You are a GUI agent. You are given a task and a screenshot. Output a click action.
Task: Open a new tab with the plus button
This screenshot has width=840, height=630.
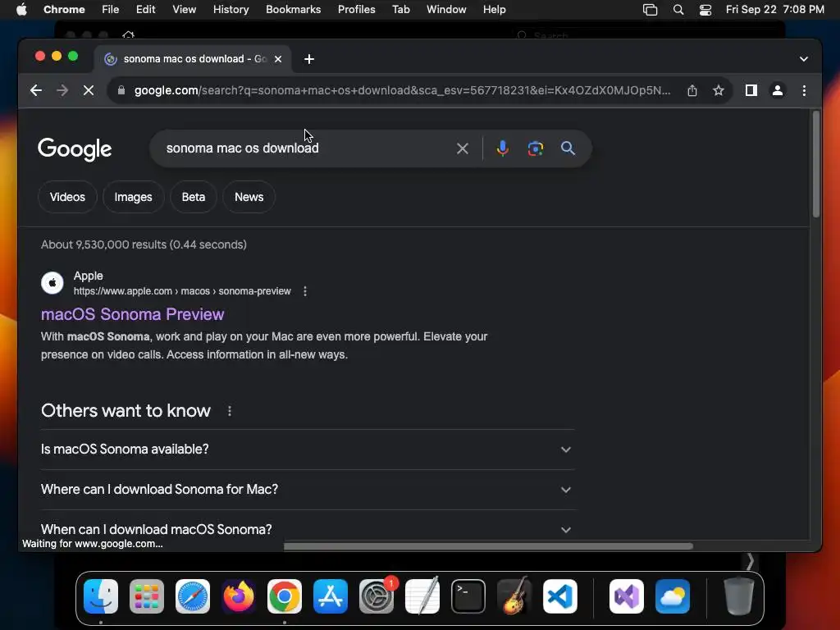click(x=309, y=59)
